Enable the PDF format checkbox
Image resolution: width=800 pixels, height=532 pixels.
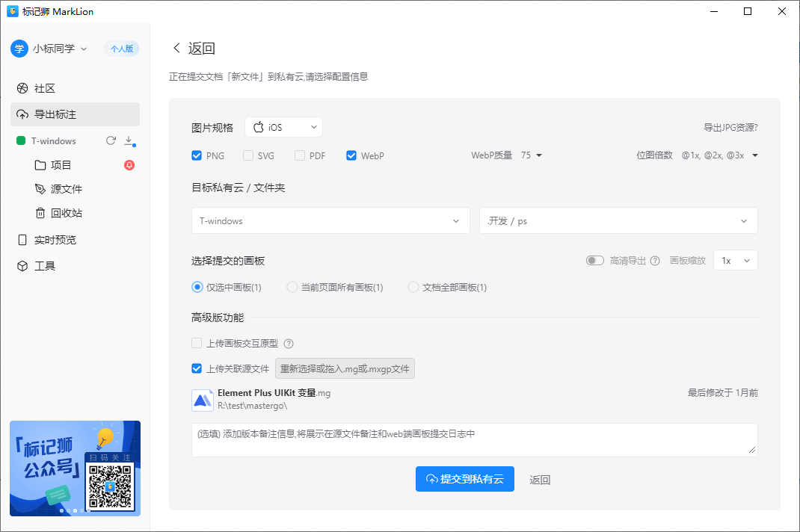[300, 155]
